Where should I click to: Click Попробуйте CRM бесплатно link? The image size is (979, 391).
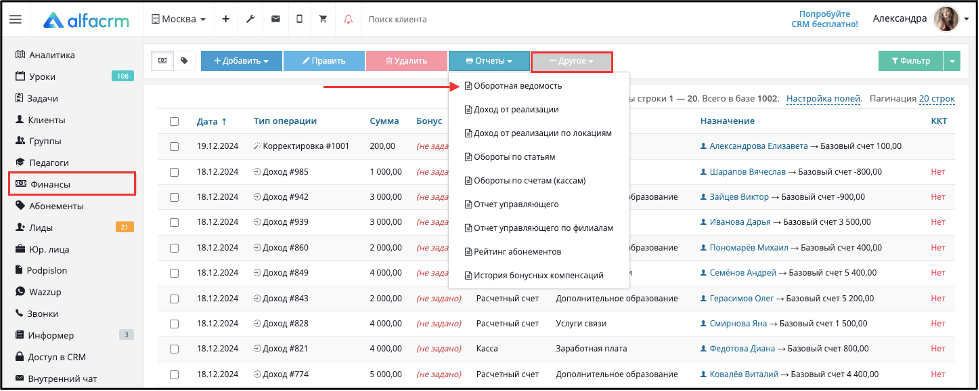coord(825,19)
